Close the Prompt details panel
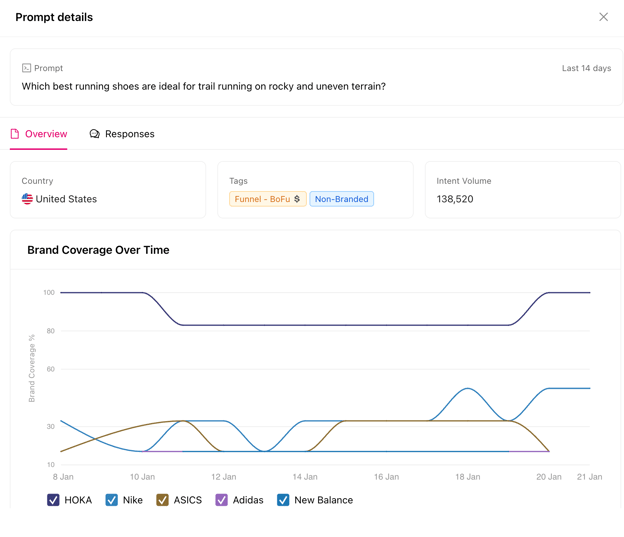 (x=603, y=17)
